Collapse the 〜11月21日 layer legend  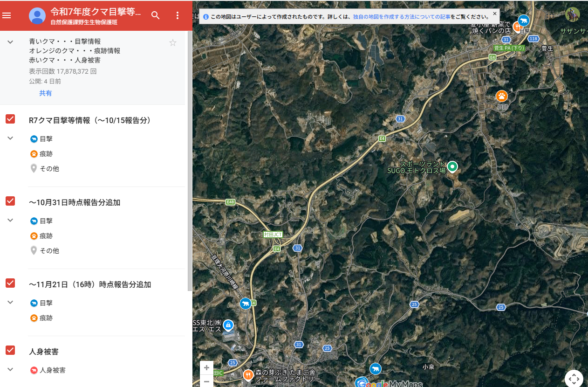[x=10, y=303]
